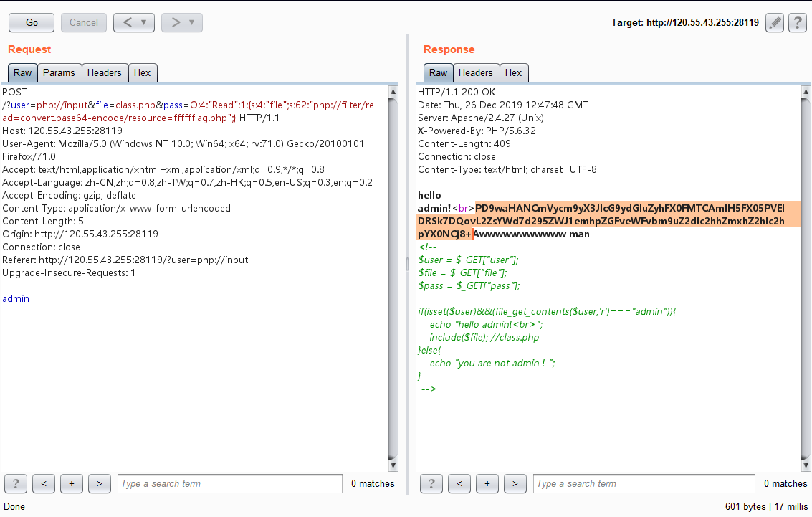The image size is (812, 517).
Task: Switch to the Response Headers tab
Action: pyautogui.click(x=476, y=72)
